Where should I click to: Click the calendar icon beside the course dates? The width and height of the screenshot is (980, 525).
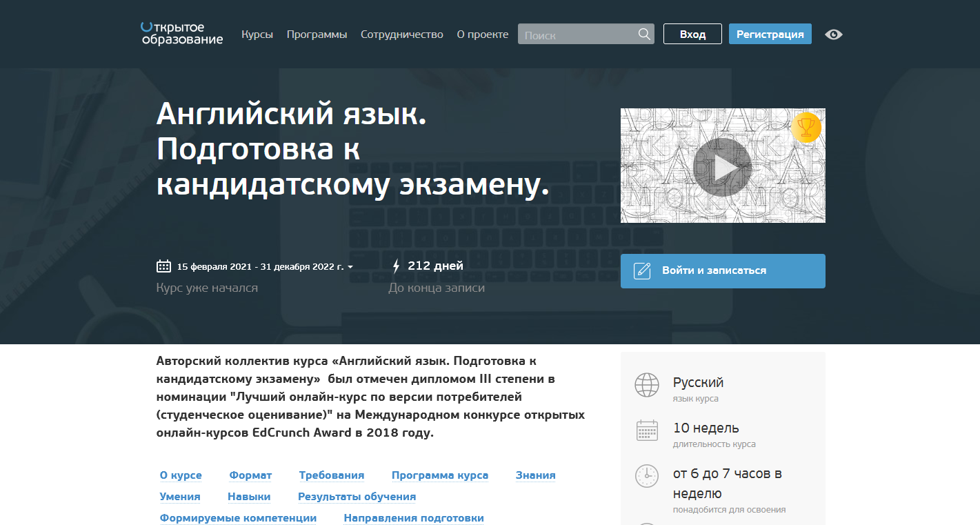(x=163, y=265)
